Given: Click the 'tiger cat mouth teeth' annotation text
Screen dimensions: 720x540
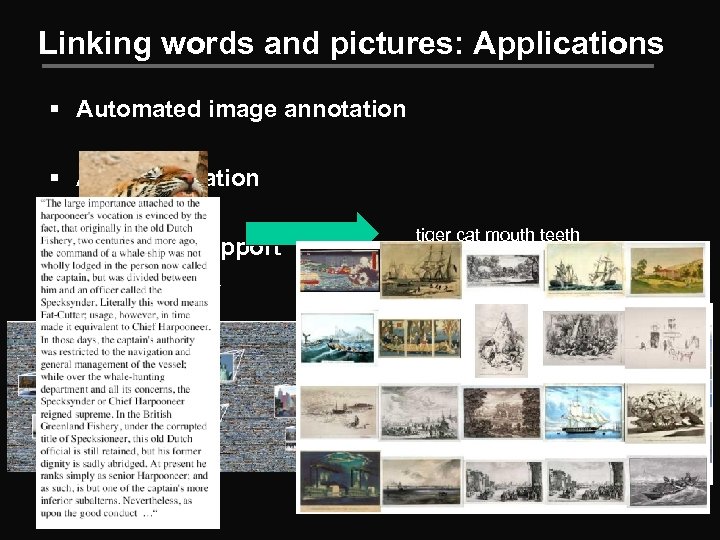Looking at the screenshot, I should [497, 234].
